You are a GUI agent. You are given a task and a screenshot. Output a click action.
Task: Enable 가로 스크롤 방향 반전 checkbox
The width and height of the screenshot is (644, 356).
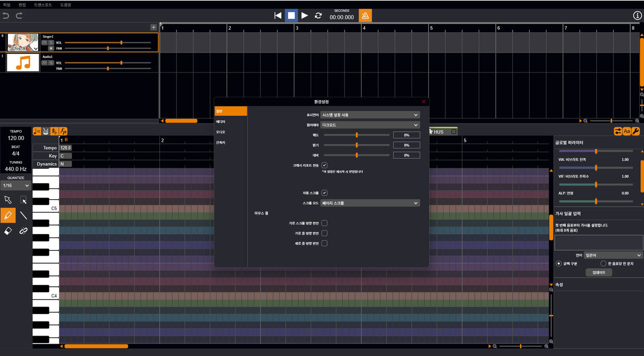point(324,223)
